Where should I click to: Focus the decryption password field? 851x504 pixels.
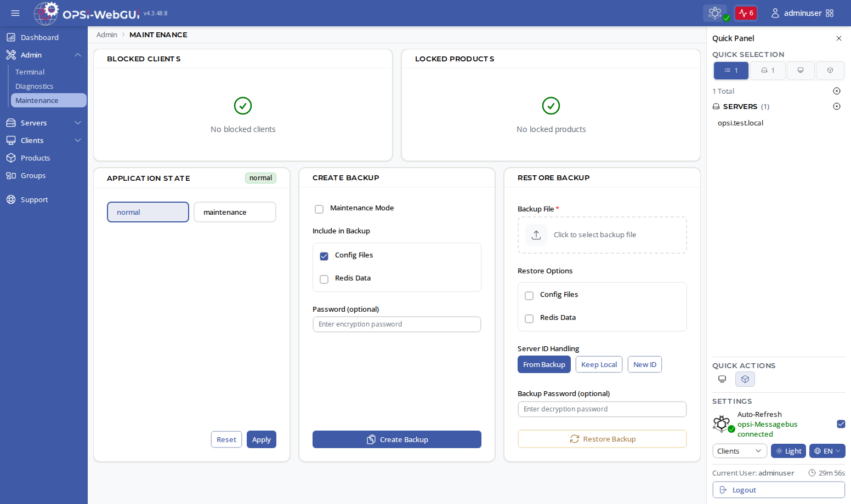pyautogui.click(x=602, y=409)
